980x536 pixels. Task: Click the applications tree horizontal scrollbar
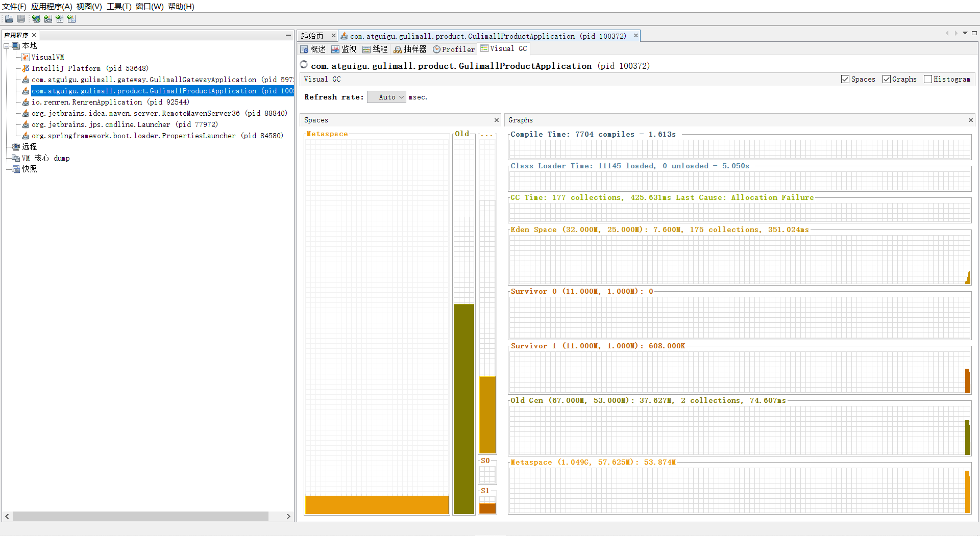point(140,516)
